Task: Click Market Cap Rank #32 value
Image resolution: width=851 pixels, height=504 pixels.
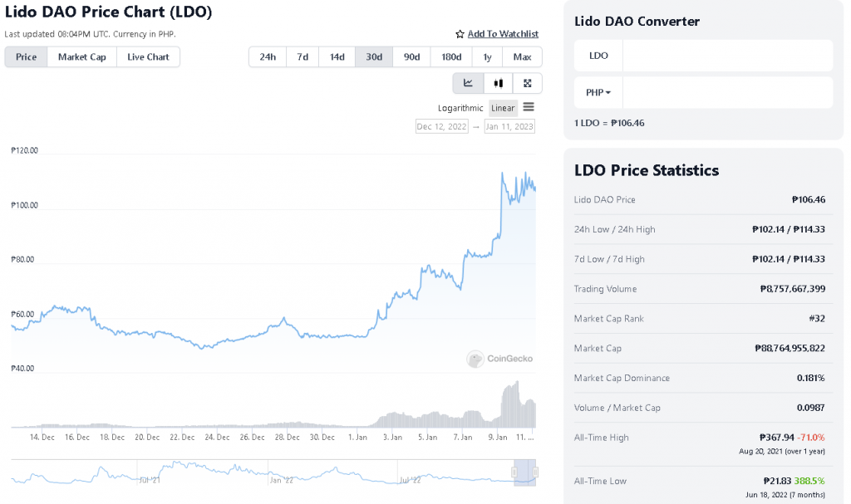Action: click(817, 319)
